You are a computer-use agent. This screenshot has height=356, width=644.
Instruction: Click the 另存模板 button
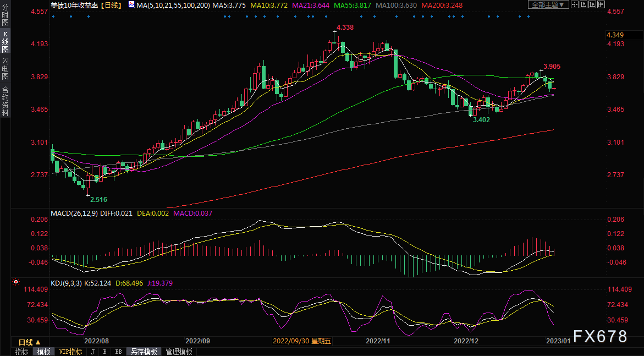[144, 352]
